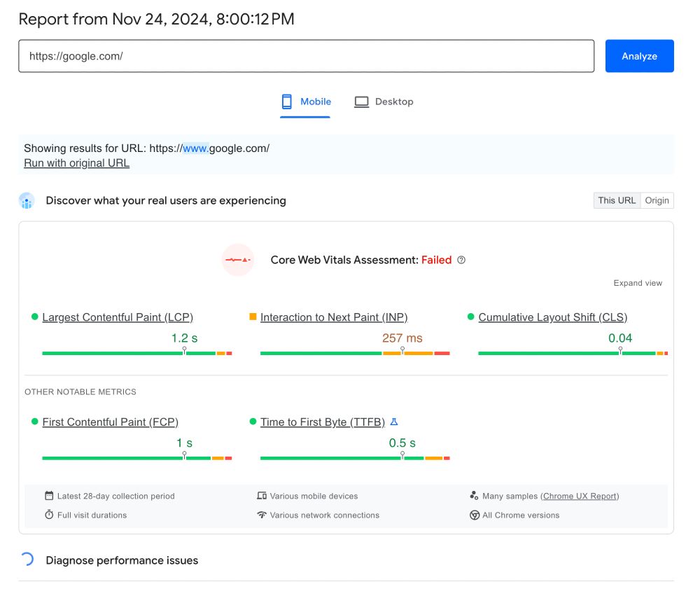Screen dimensions: 700x603
Task: Select the Desktop tab
Action: coord(384,102)
